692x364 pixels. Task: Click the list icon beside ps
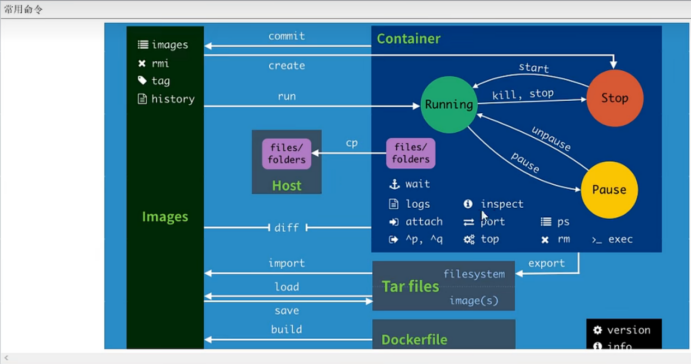[x=546, y=221]
